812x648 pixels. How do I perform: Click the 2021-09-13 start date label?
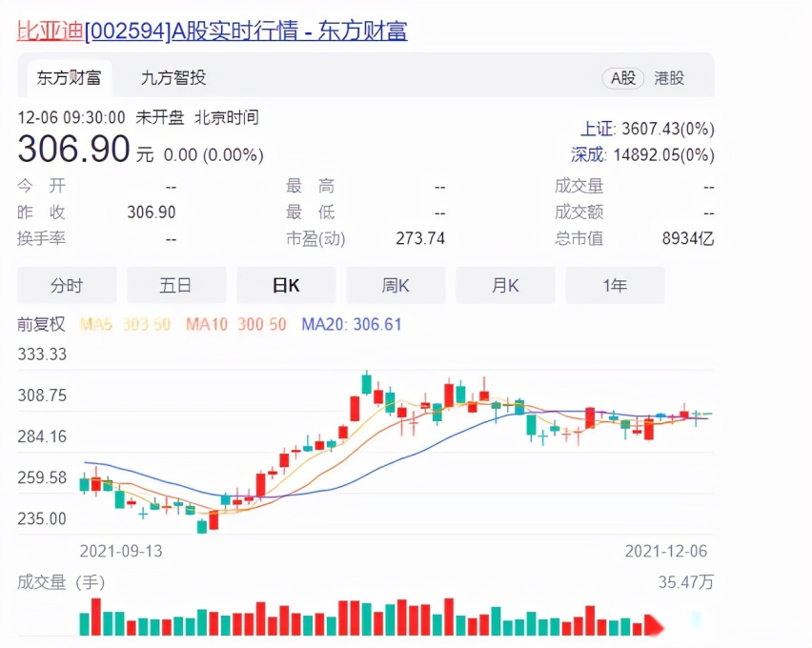[121, 551]
